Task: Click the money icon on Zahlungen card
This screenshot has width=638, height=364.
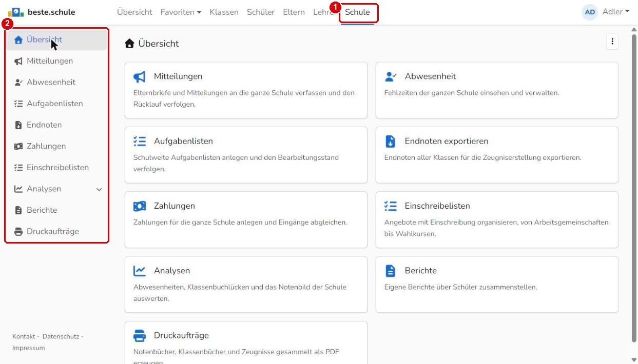Action: coord(140,206)
